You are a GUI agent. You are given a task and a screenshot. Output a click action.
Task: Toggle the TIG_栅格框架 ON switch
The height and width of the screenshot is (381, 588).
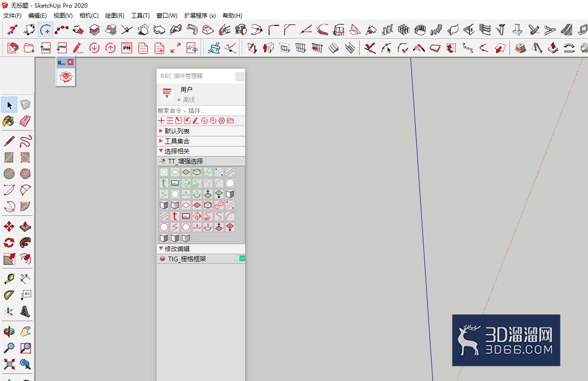point(239,258)
